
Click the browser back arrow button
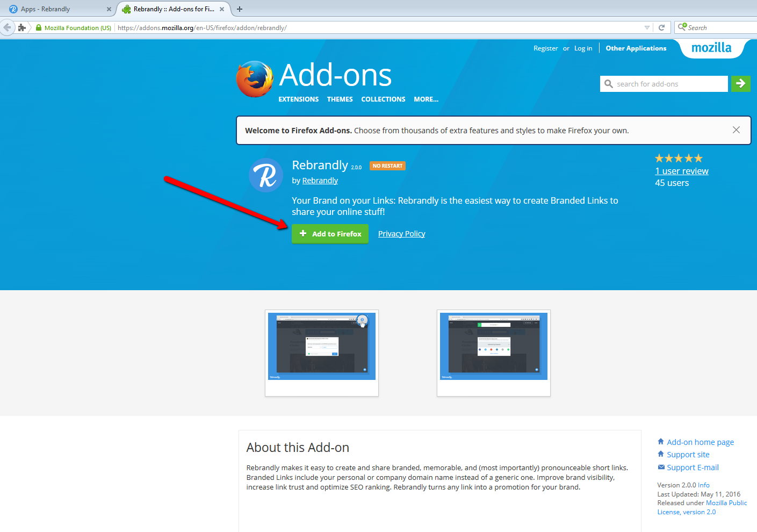pyautogui.click(x=7, y=27)
